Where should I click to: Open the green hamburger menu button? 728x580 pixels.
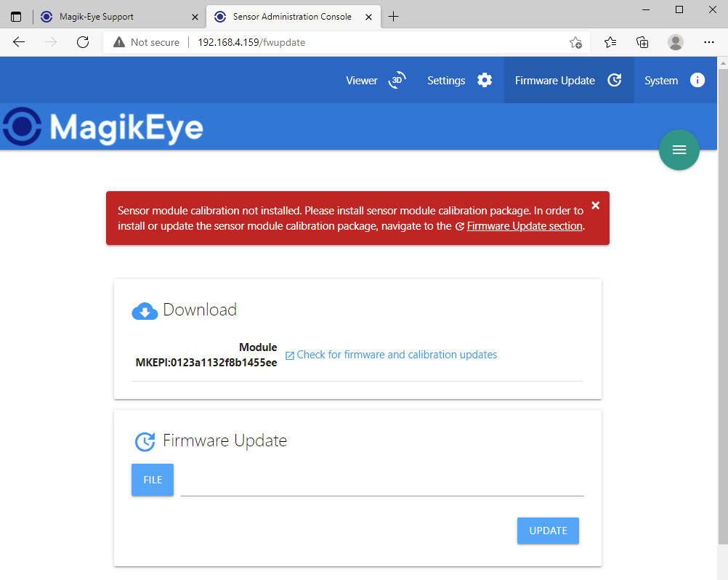tap(679, 150)
